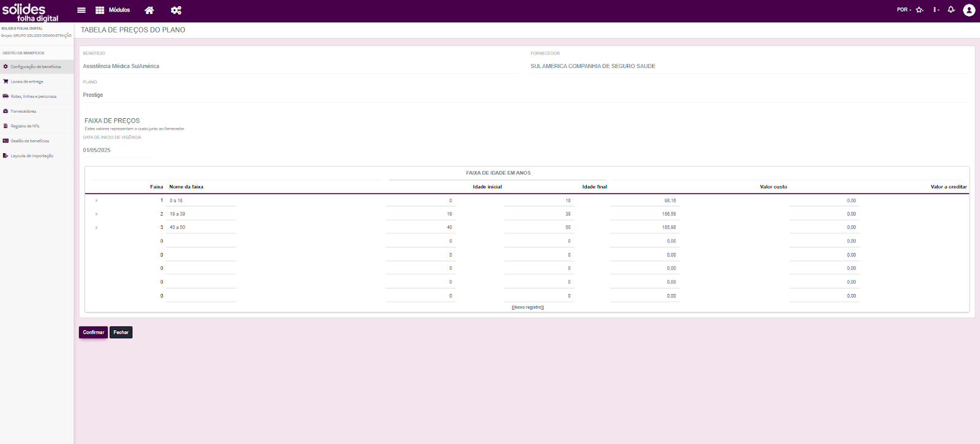Open Registro de NFs in sidebar
Screen dimensions: 980x444
[x=37, y=126]
